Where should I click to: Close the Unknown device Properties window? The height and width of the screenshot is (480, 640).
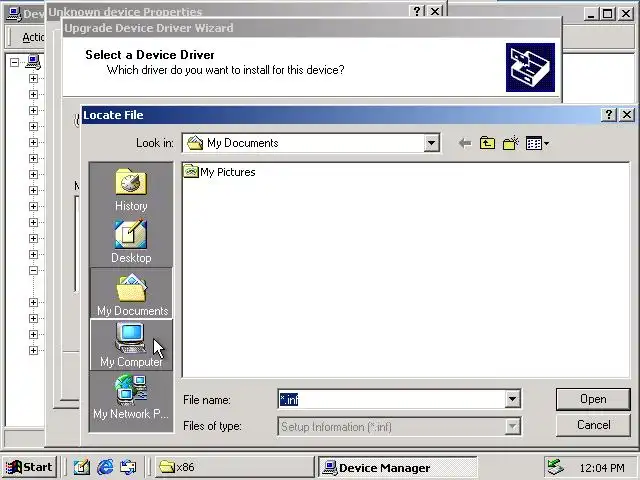(x=435, y=11)
